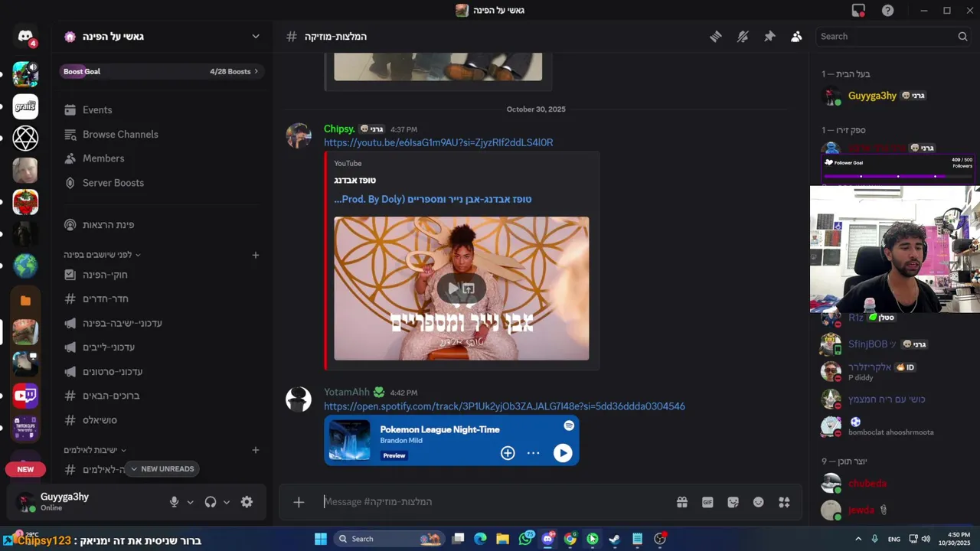
Task: Deafen with the headphones icon
Action: 211,502
